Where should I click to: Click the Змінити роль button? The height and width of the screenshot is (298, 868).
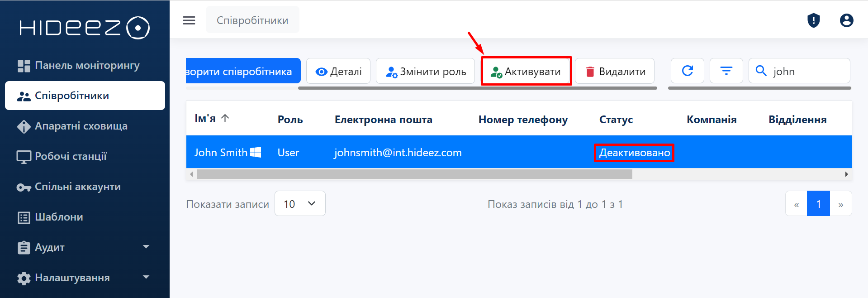[x=426, y=72]
